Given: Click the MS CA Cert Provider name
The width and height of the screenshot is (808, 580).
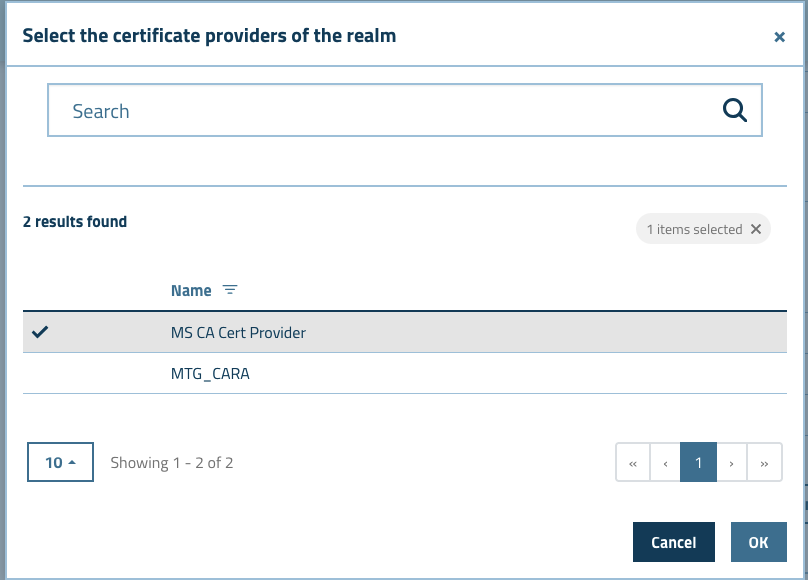Looking at the screenshot, I should 238,333.
